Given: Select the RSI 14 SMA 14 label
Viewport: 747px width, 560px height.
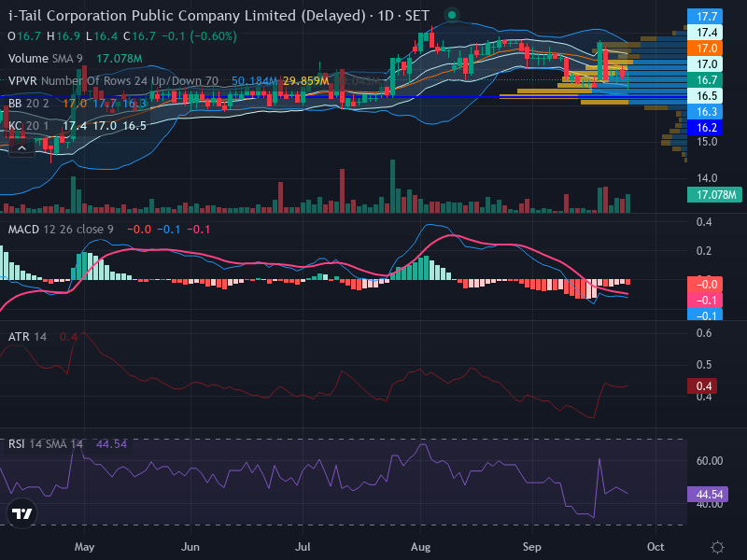Looking at the screenshot, I should (46, 444).
